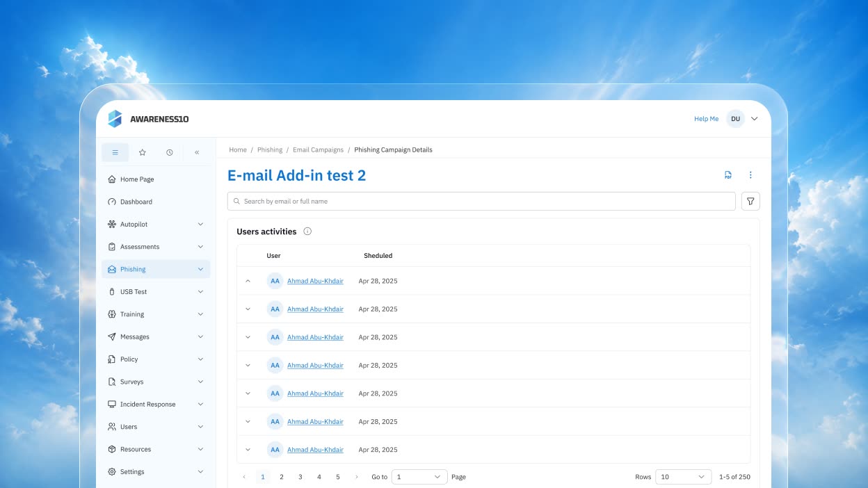Go to previous page arrow
868x488 pixels.
244,477
